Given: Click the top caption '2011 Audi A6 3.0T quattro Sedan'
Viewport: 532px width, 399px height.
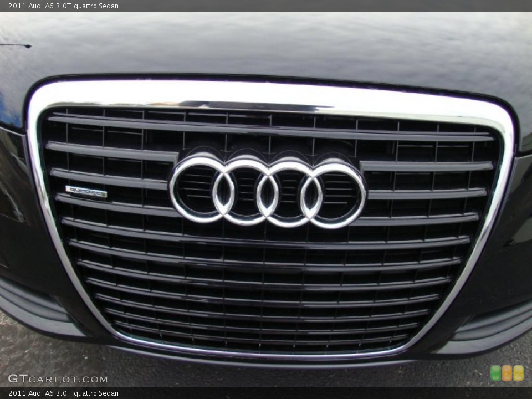Looking at the screenshot, I should tap(63, 6).
